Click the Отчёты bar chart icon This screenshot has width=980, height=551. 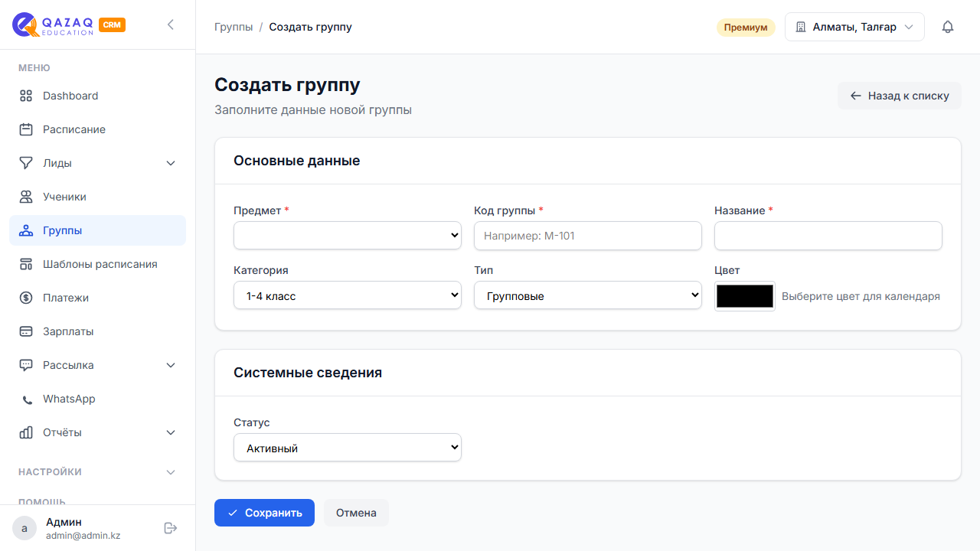click(26, 432)
